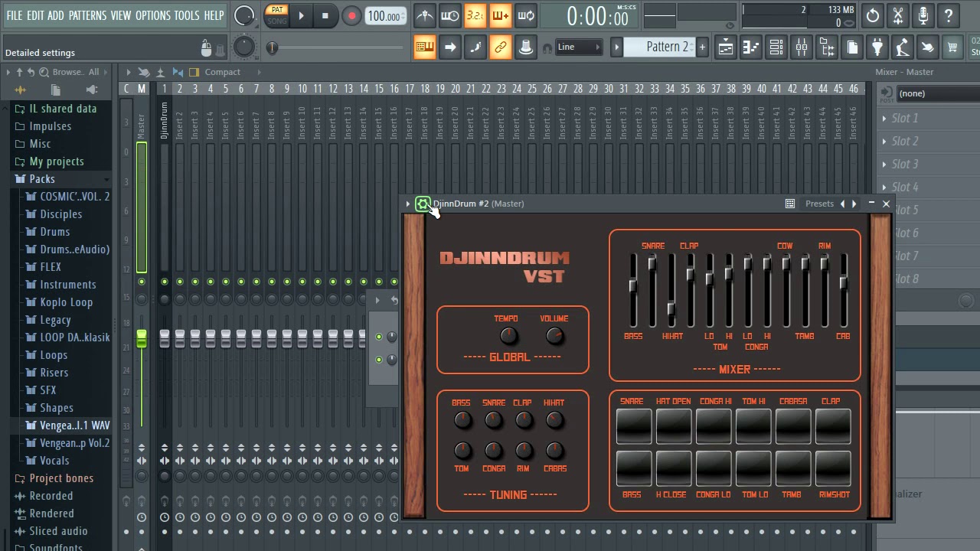Toggle step editing mode icon
980x551 pixels.
[475, 47]
